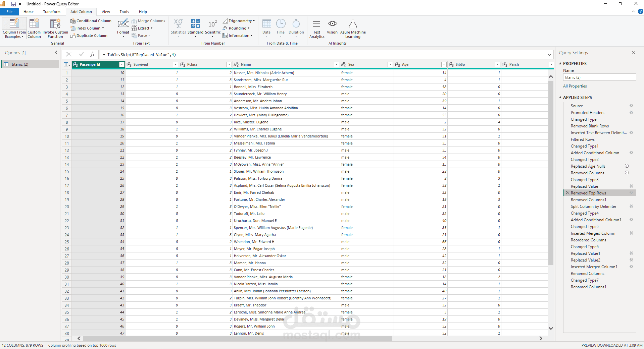The width and height of the screenshot is (644, 349).
Task: Click the Date column tool icon
Action: point(266,24)
